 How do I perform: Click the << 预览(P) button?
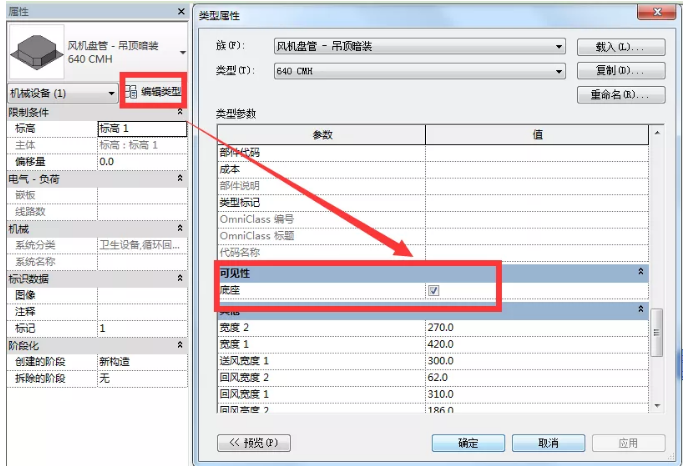point(254,443)
